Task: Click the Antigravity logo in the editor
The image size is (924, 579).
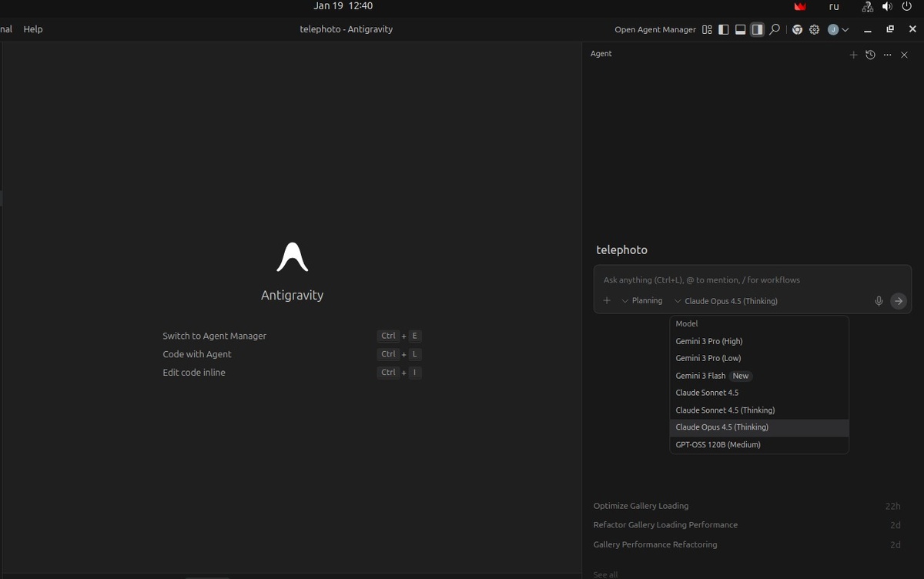Action: tap(293, 257)
